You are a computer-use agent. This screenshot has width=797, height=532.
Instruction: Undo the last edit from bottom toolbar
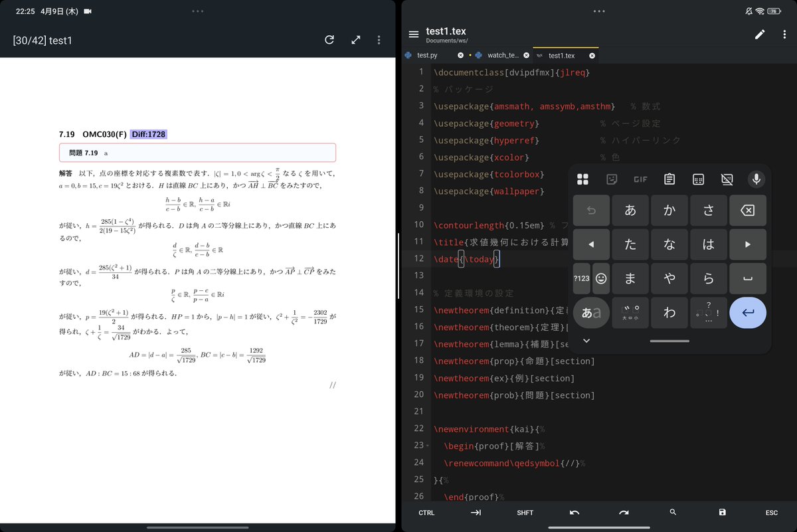575,513
